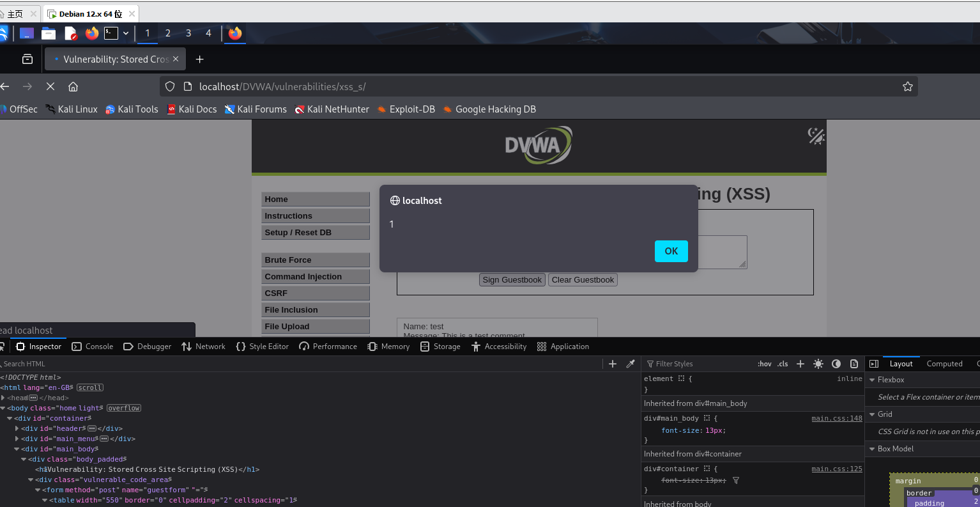This screenshot has width=980, height=507.
Task: Open terminal dropdown arrow in the panel
Action: tap(126, 33)
